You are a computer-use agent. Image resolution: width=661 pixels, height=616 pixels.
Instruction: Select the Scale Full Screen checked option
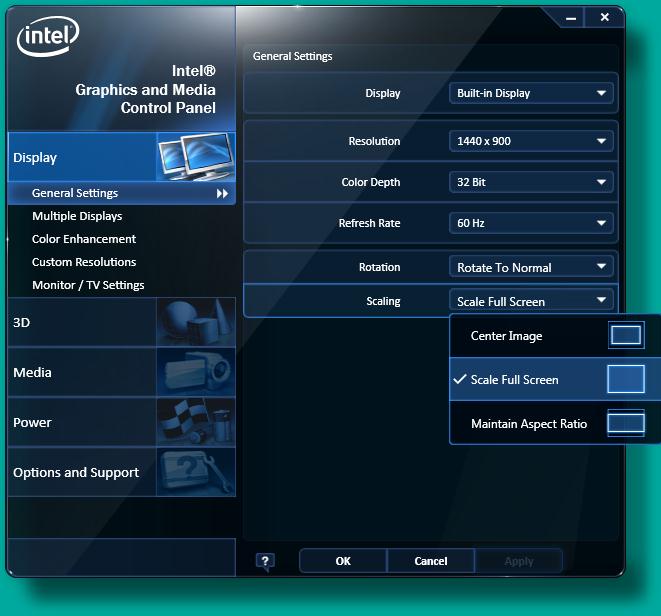(x=514, y=380)
